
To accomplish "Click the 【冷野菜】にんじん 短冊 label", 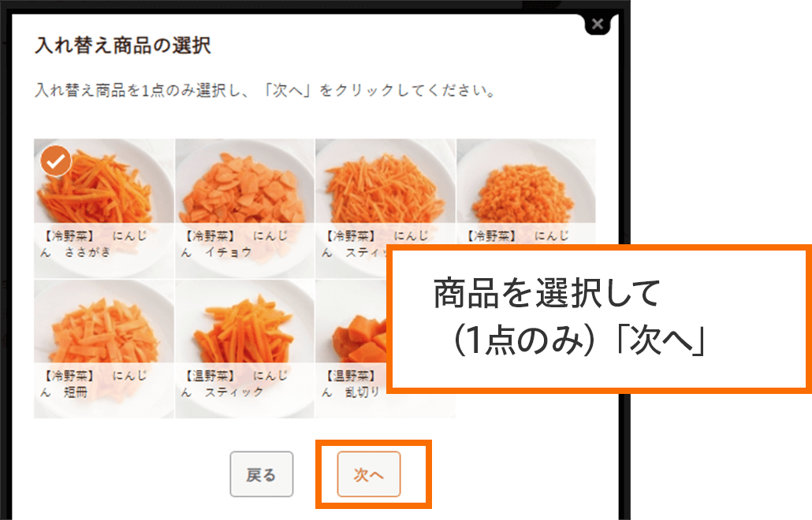I will click(x=94, y=384).
